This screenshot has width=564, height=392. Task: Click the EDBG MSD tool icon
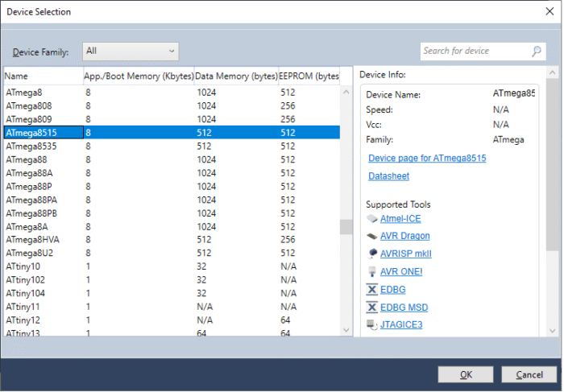pos(371,307)
